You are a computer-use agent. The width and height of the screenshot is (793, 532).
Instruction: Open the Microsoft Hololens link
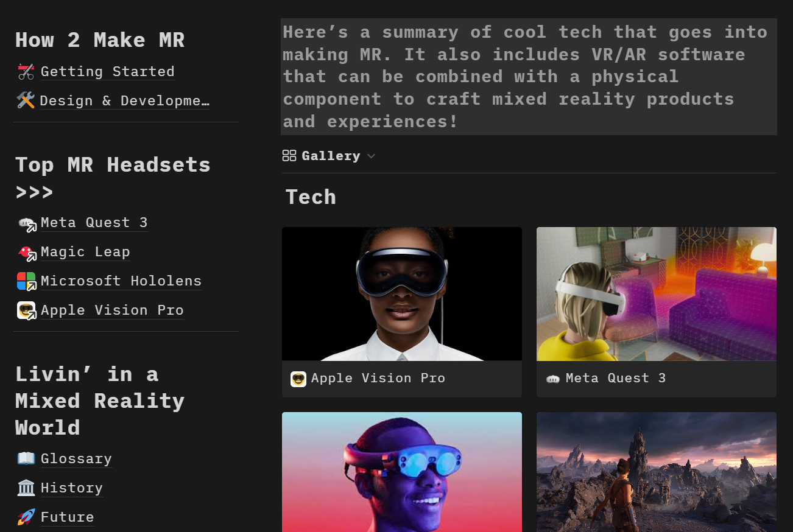click(121, 281)
